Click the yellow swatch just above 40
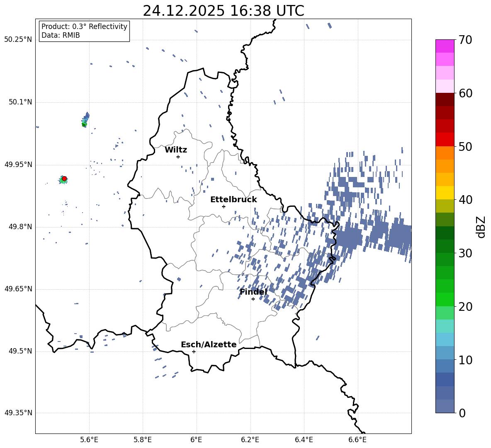The image size is (491, 448). 445,193
